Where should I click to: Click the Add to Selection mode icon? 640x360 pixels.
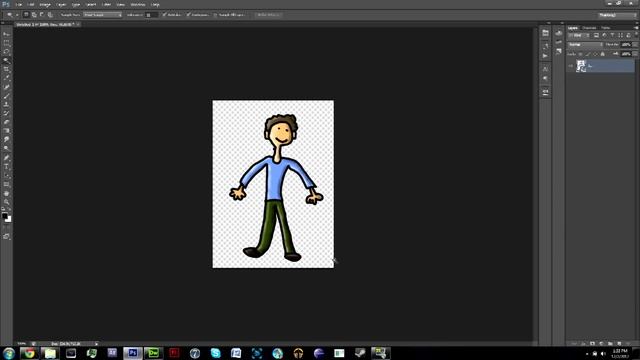(34, 15)
